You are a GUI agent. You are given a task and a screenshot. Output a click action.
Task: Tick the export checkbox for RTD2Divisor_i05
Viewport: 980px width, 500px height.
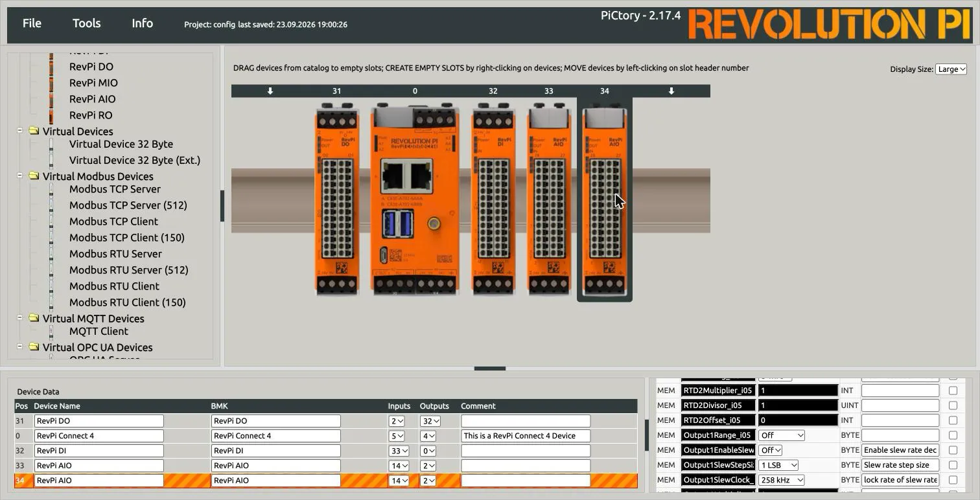click(953, 405)
